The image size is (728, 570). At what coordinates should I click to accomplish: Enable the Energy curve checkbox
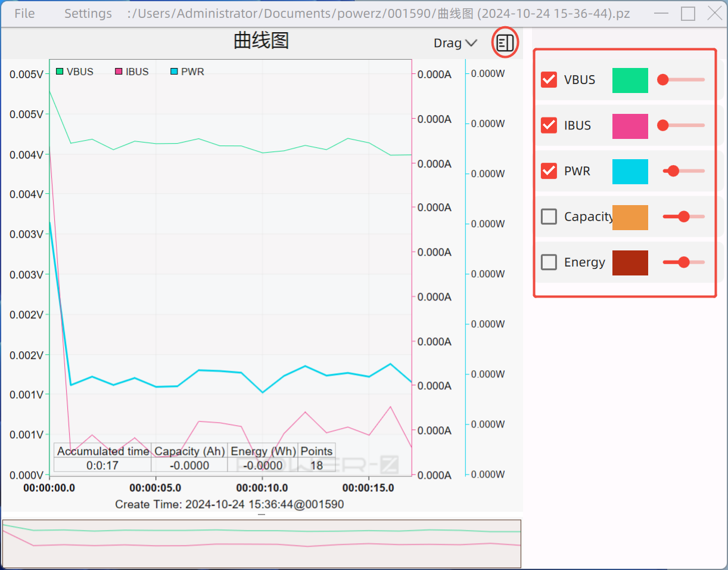(549, 262)
